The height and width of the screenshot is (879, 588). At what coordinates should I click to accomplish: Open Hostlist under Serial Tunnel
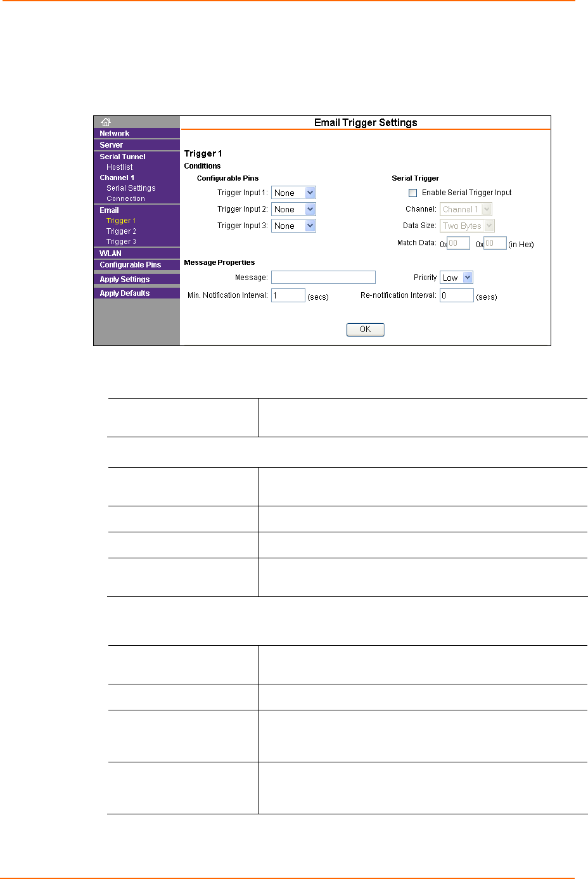(120, 167)
